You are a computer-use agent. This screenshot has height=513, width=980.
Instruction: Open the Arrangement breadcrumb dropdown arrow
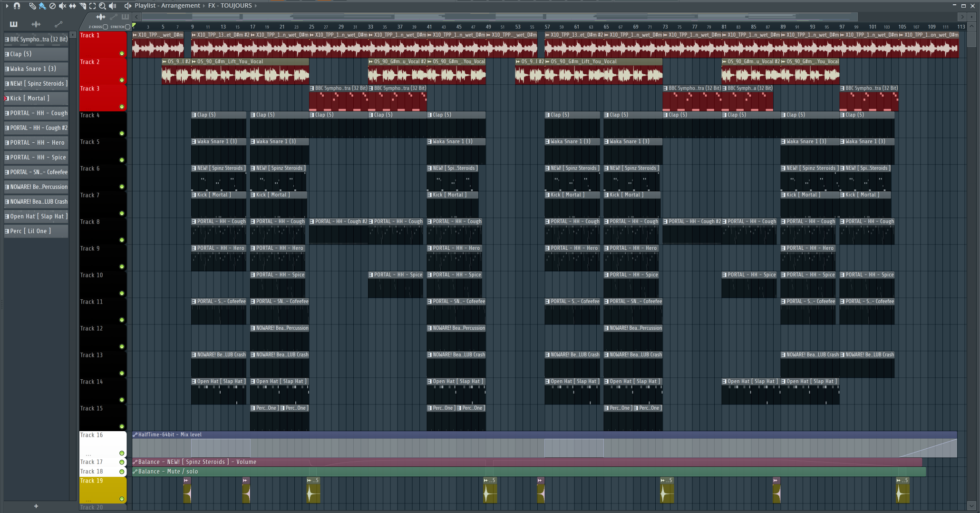click(204, 6)
